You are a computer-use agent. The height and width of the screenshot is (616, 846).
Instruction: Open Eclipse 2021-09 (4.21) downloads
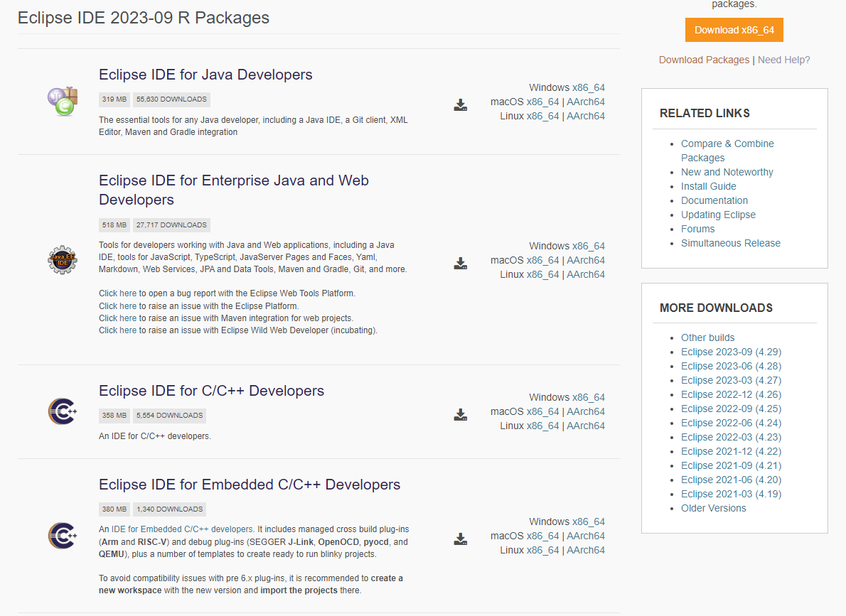pyautogui.click(x=731, y=465)
